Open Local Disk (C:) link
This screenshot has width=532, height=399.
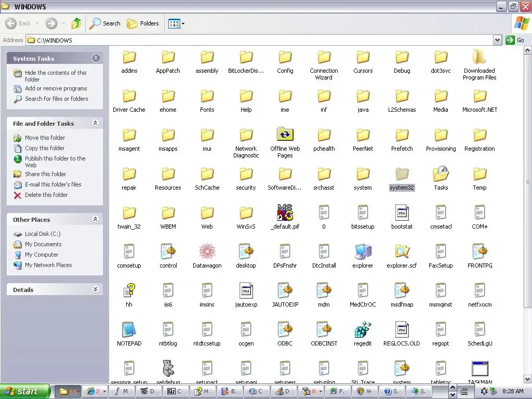[x=43, y=234]
